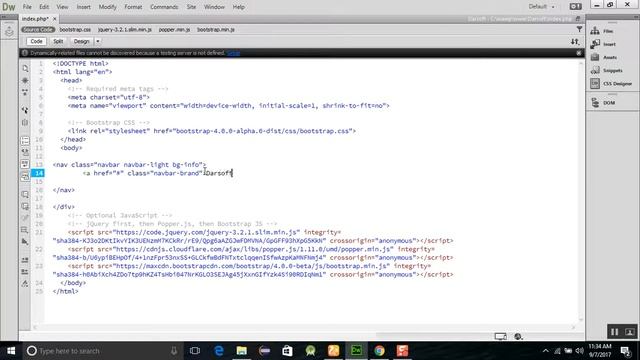640x360 pixels.
Task: Pause the screen recording overlay
Action: [x=614, y=332]
